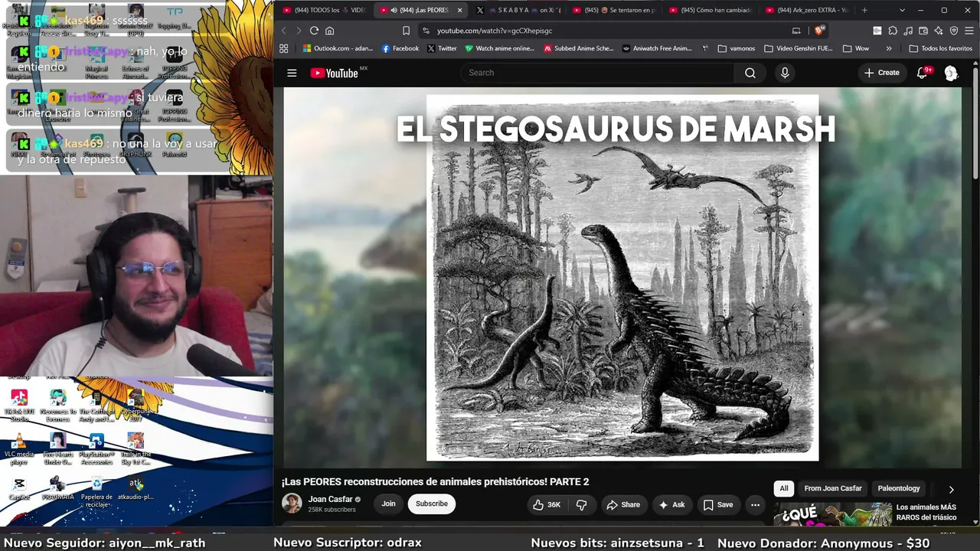The image size is (980, 551).
Task: Click the YouTube search magnifier button
Action: pos(750,73)
